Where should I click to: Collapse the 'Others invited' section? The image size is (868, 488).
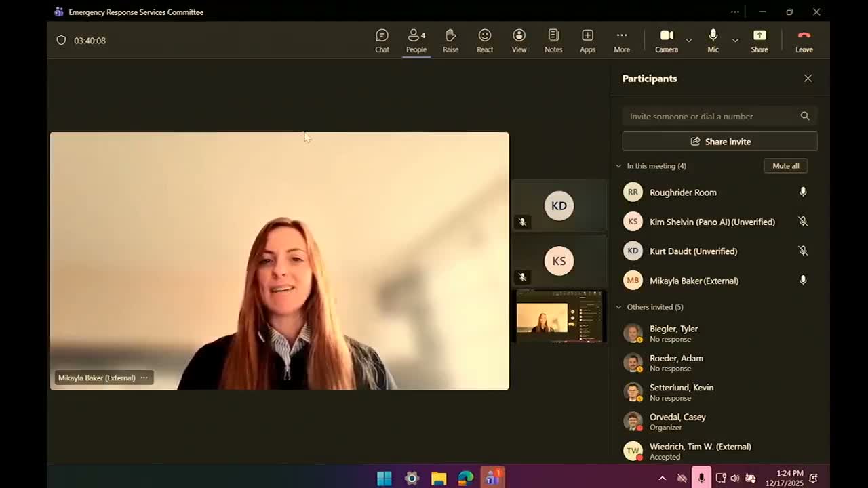pos(618,307)
